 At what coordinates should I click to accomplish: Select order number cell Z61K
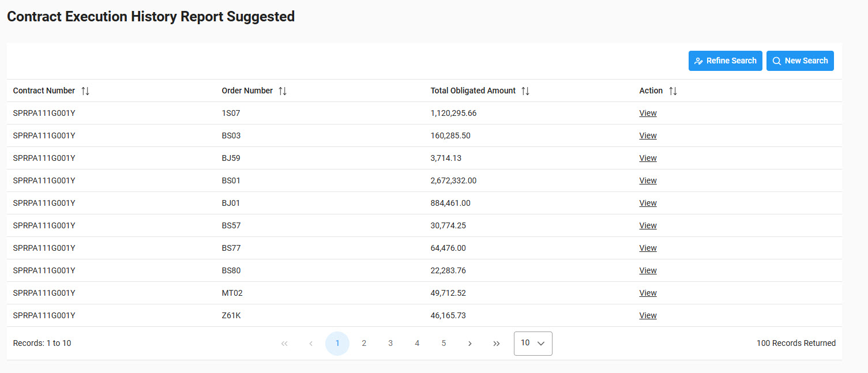(x=231, y=316)
